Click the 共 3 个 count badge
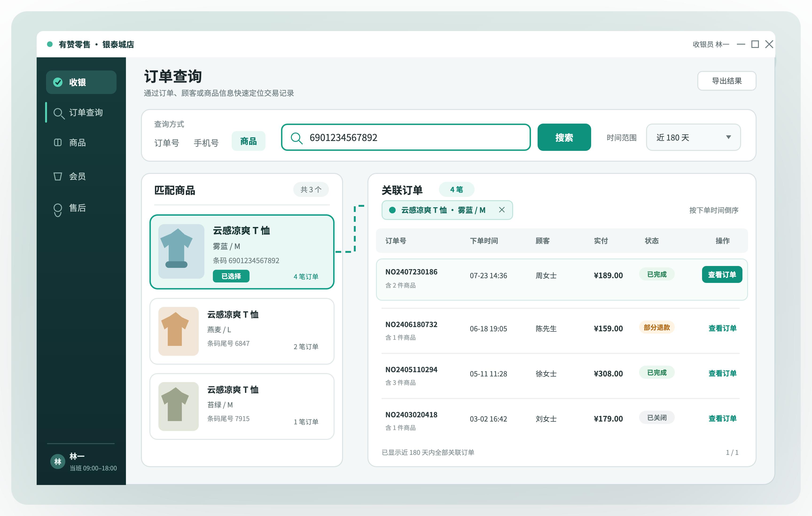The image size is (812, 516). 311,190
